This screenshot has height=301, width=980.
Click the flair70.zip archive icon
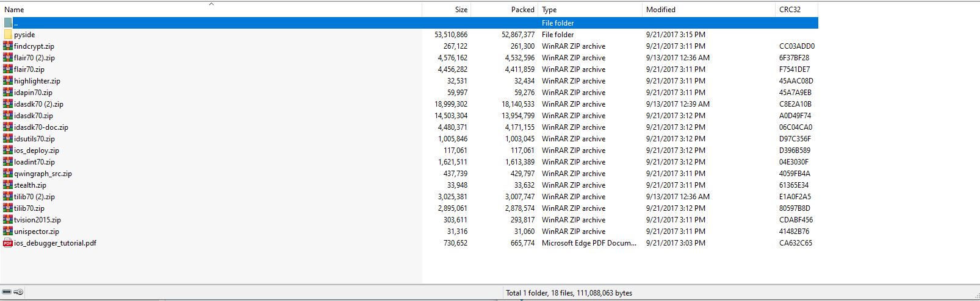coord(8,69)
